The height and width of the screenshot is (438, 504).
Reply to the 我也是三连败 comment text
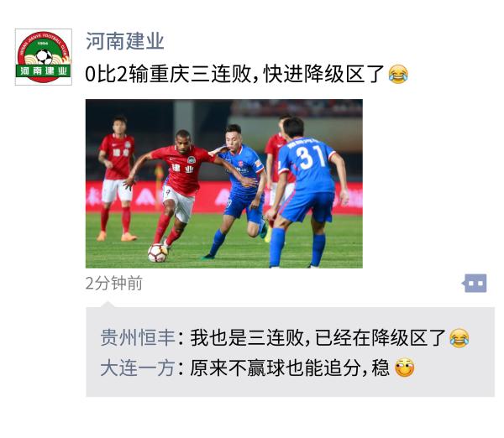(318, 338)
